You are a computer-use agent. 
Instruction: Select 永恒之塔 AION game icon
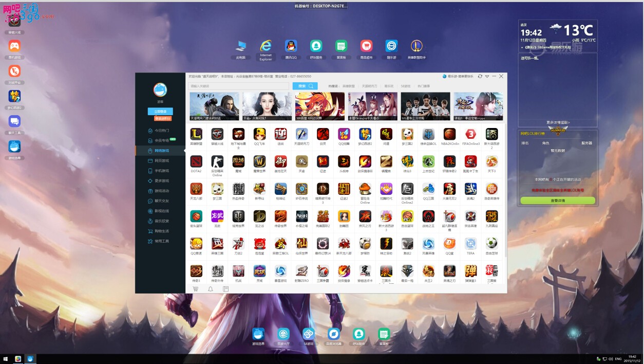[302, 216]
